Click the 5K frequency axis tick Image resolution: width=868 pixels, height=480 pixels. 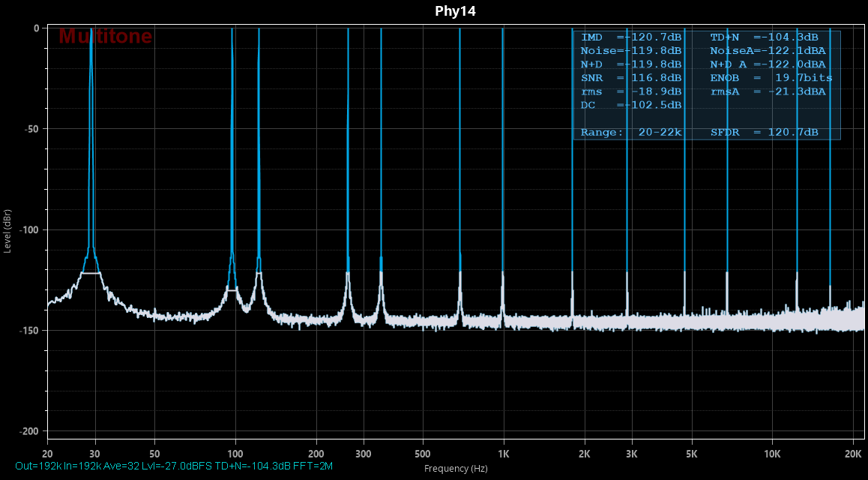click(691, 454)
